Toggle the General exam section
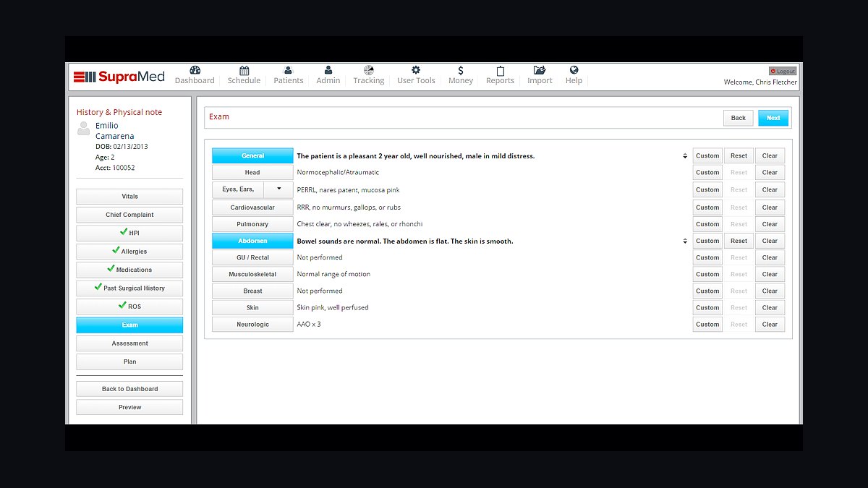 (x=252, y=155)
